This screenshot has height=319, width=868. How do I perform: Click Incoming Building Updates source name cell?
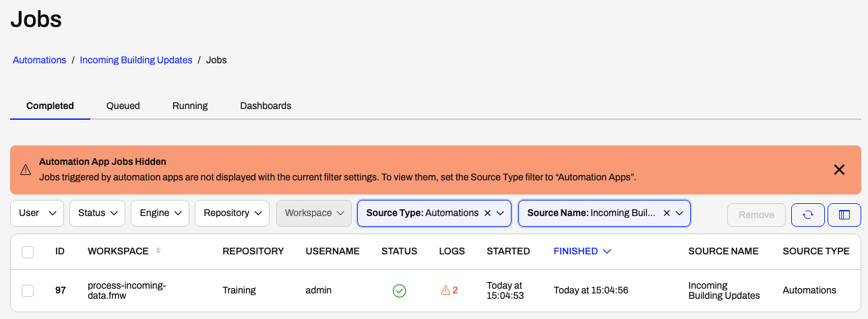[724, 291]
